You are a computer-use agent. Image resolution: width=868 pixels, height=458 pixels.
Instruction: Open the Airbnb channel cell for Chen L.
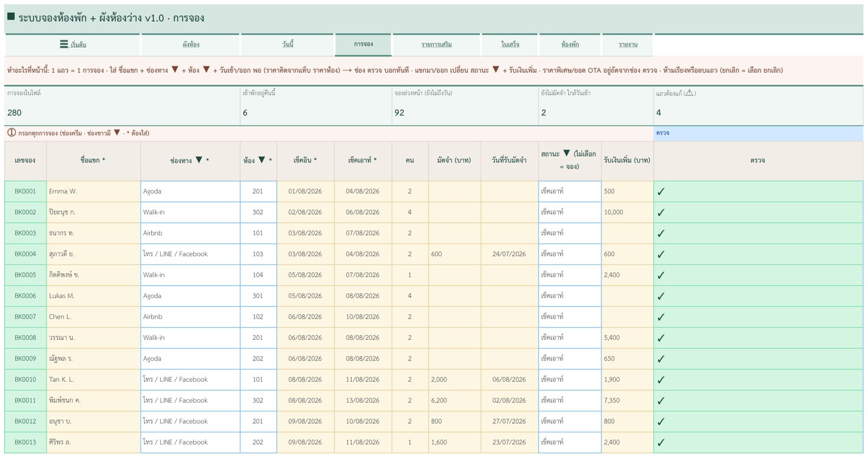pyautogui.click(x=190, y=317)
